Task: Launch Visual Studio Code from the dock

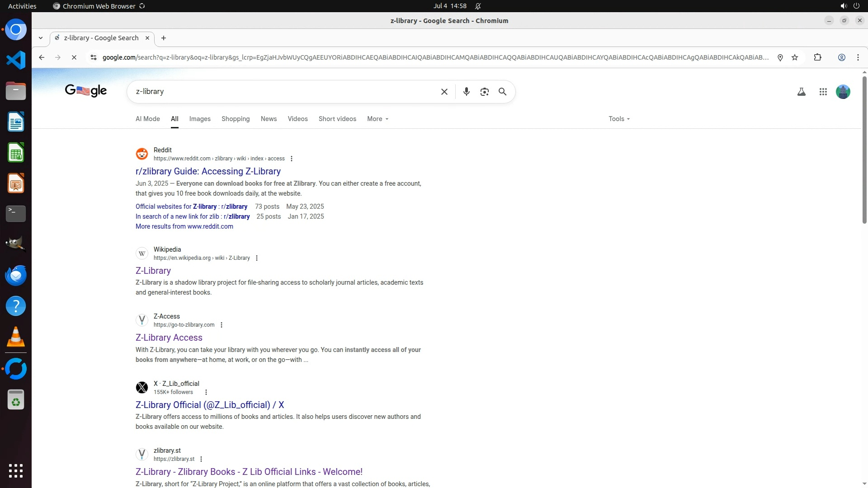Action: tap(16, 60)
